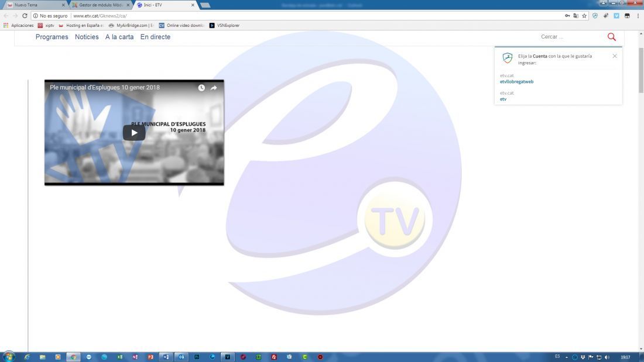
Task: Reload the current page
Action: 25,16
